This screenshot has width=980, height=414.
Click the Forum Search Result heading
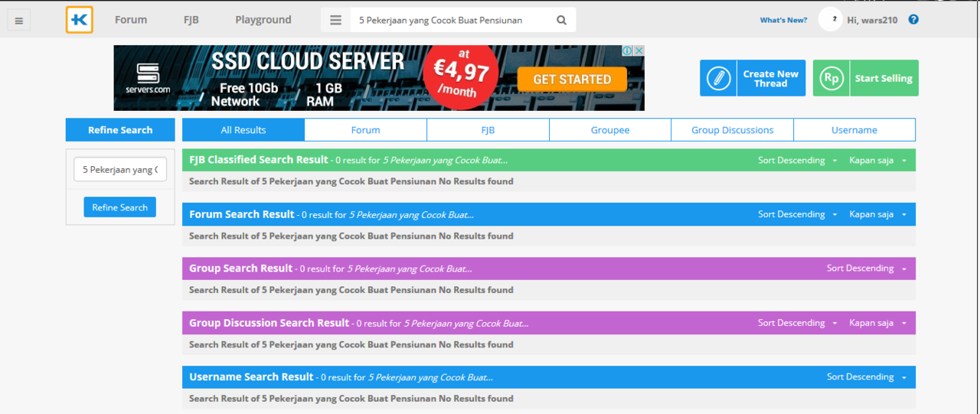tap(242, 214)
